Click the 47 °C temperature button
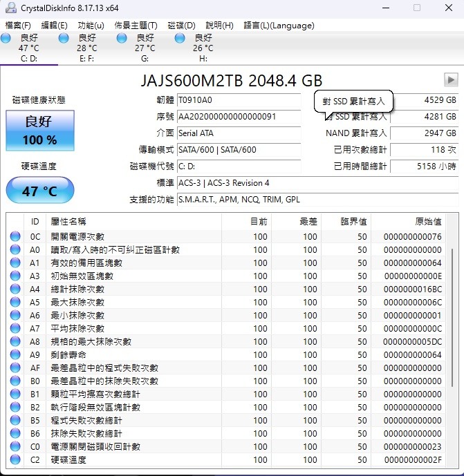Screen dimensions: 464x476 click(40, 191)
